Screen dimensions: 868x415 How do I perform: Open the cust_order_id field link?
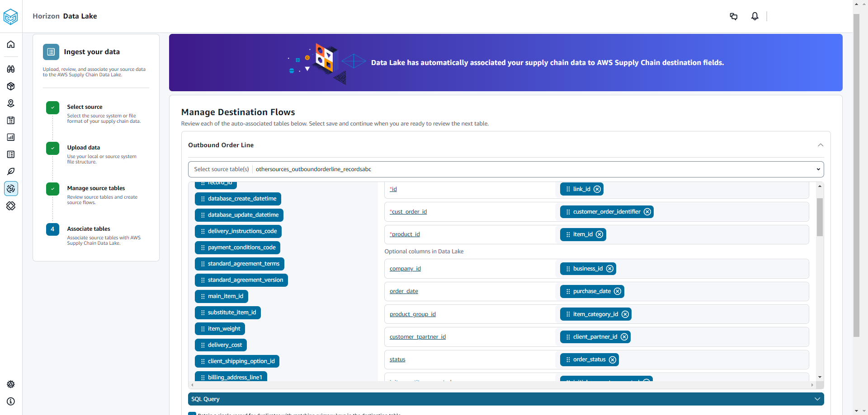tap(408, 211)
